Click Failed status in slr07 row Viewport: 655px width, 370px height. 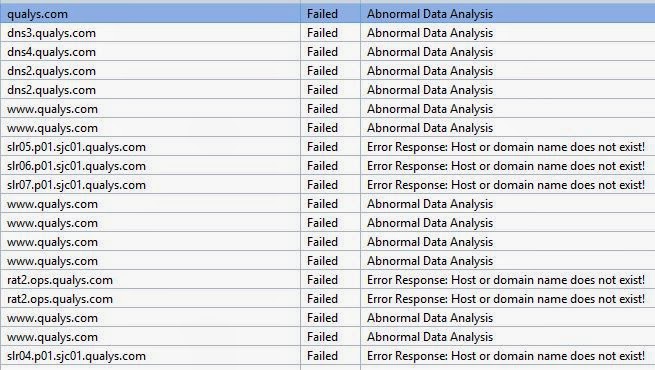click(322, 185)
